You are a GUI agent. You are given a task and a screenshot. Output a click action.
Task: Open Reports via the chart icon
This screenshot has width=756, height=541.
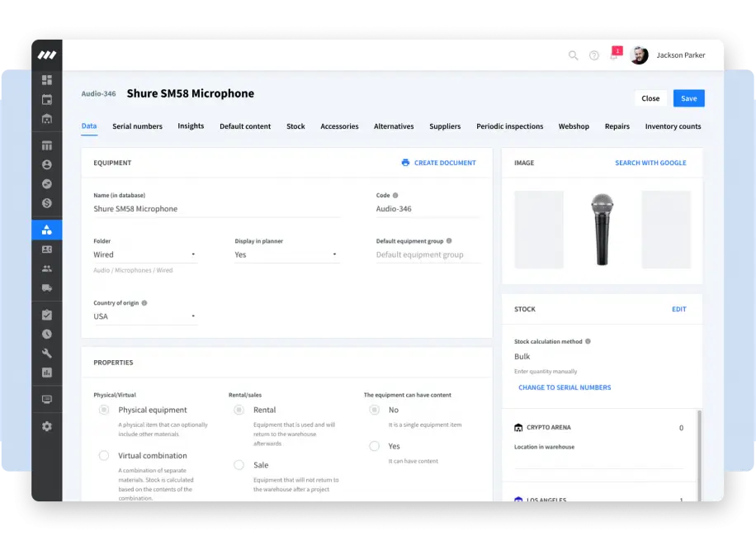47,373
